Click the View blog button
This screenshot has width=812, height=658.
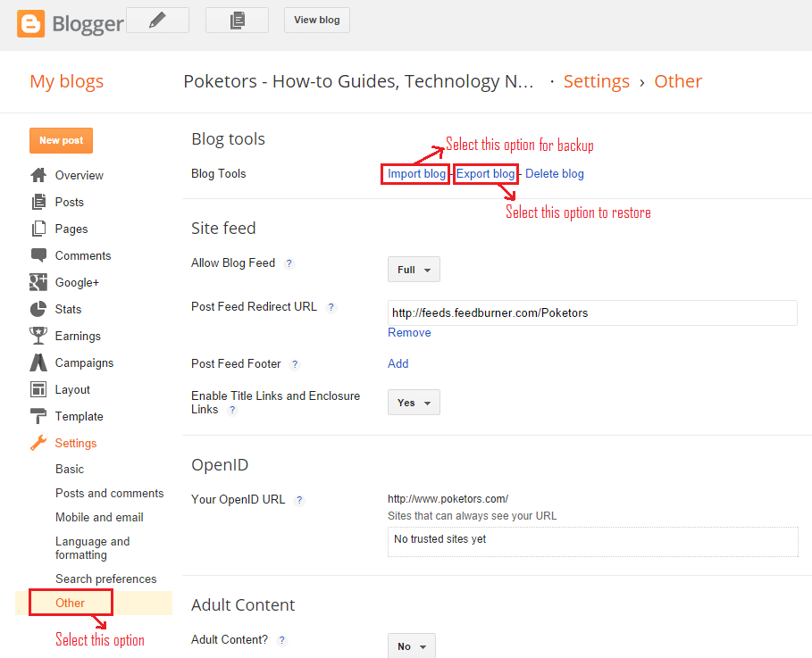tap(317, 21)
